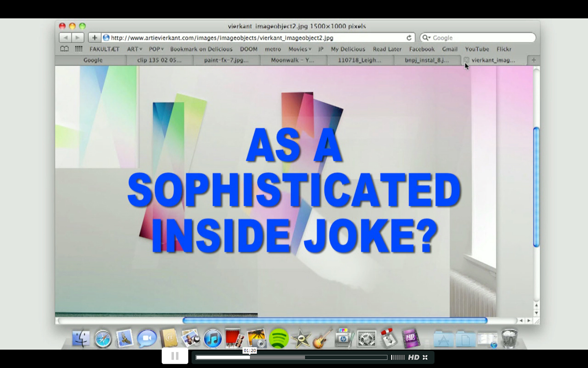Launch Safari from the dock
The height and width of the screenshot is (368, 588).
pos(103,339)
